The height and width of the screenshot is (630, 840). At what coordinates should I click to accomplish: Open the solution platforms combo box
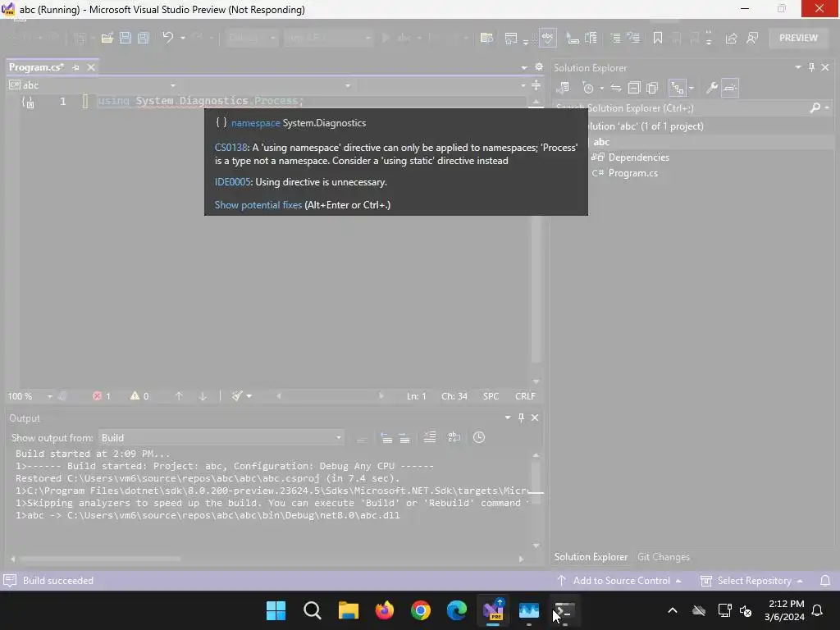coord(328,38)
